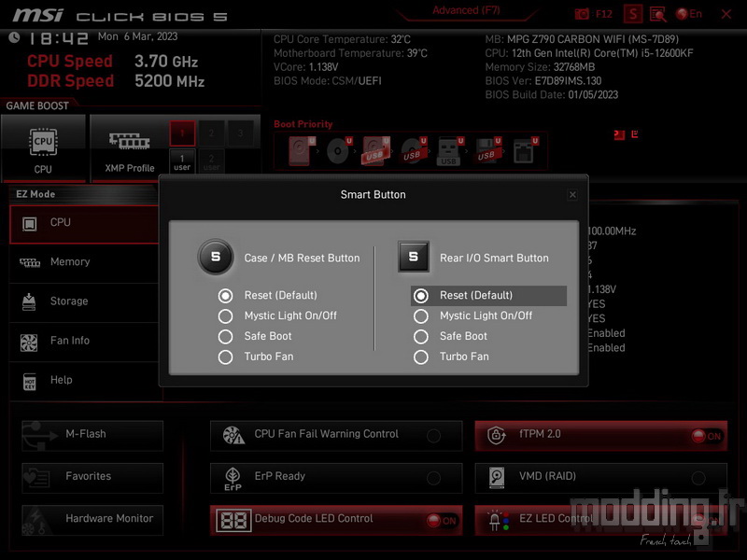Select Reset (Default) for Rear I/O Smart Button
Viewport: 747px width, 560px height.
coord(421,296)
